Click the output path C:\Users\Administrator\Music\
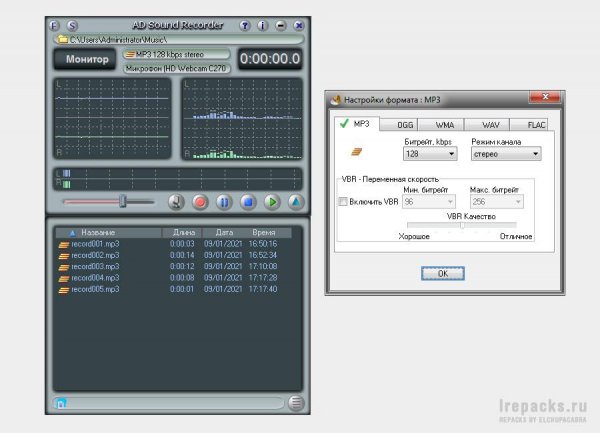This screenshot has width=600, height=433. pyautogui.click(x=118, y=40)
